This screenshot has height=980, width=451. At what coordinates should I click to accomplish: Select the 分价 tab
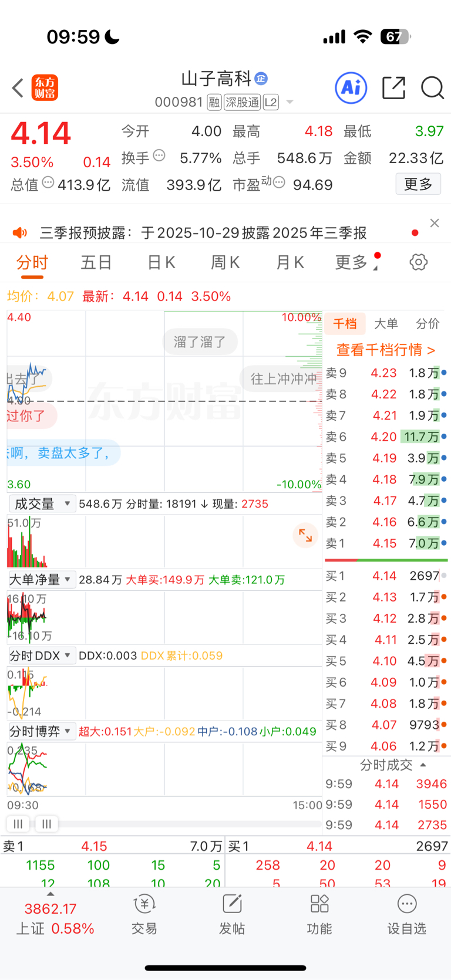[x=428, y=323]
